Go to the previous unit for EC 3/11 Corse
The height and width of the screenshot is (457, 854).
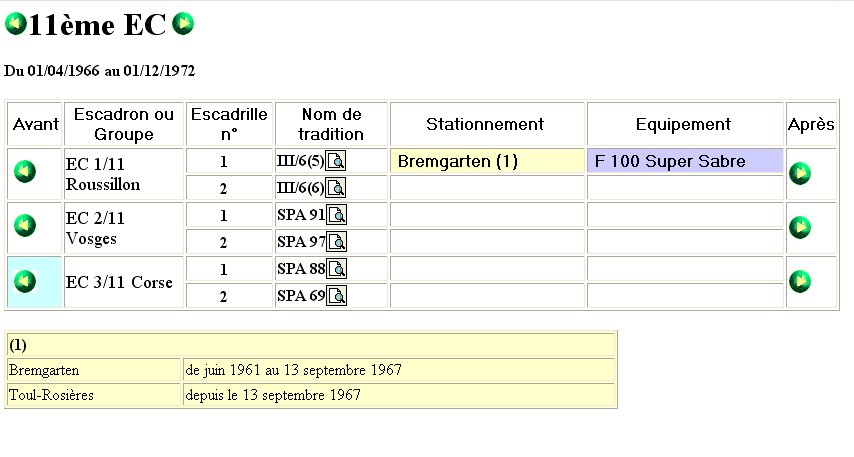tap(25, 281)
